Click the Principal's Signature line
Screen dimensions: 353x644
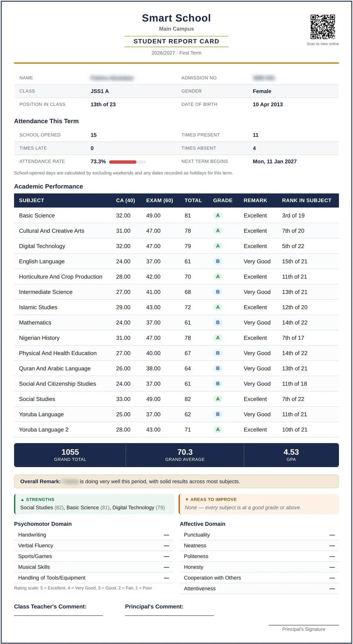pyautogui.click(x=304, y=625)
